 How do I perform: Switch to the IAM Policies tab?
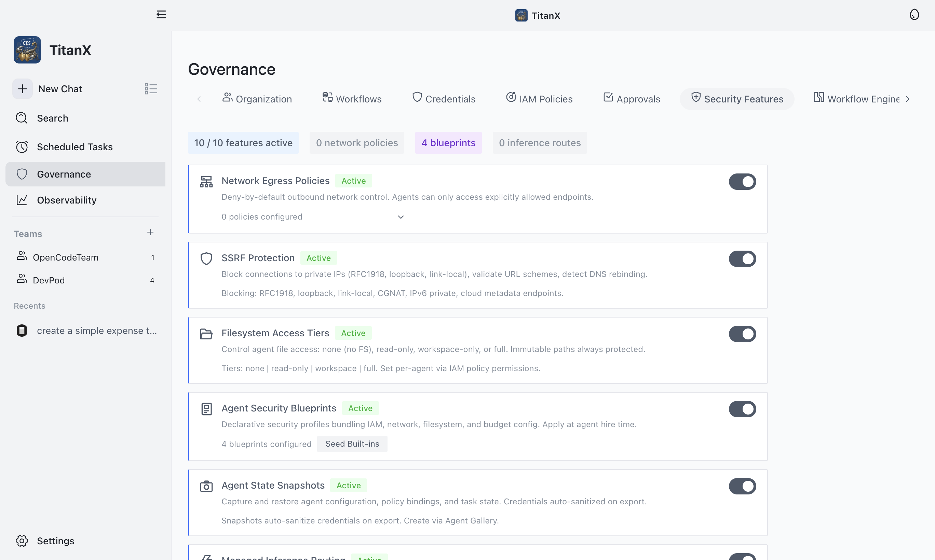pos(539,98)
